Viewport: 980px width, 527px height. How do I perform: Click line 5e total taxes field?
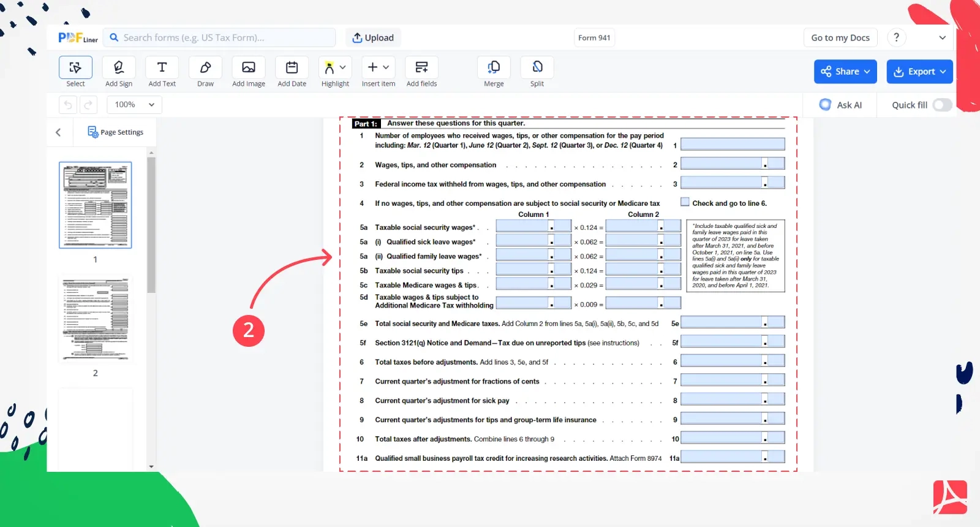click(x=733, y=322)
